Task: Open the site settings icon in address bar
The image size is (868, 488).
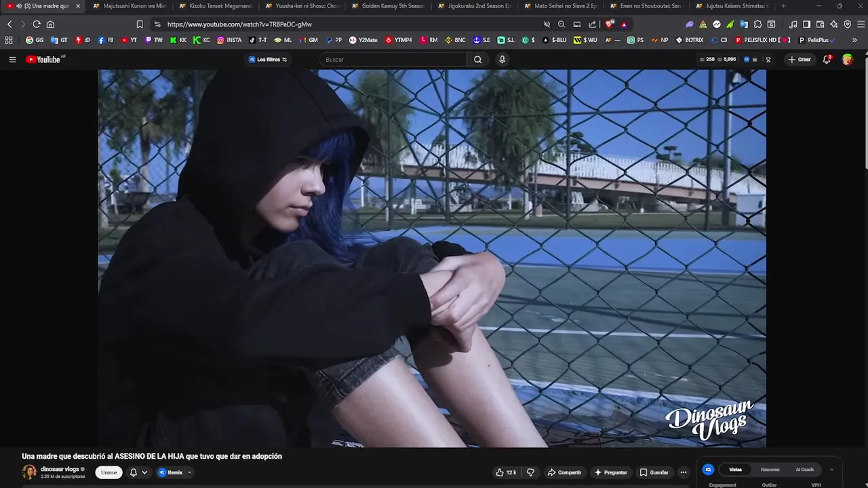Action: (x=157, y=24)
